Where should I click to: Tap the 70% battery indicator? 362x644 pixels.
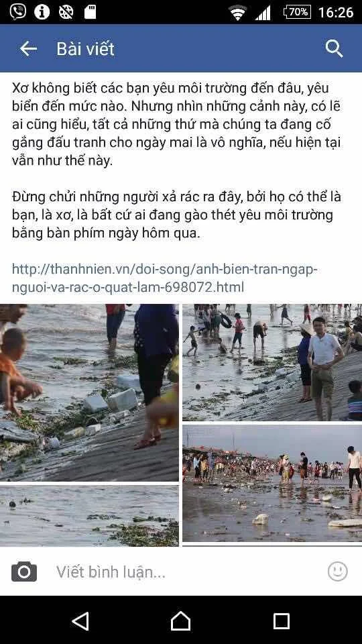[x=297, y=12]
